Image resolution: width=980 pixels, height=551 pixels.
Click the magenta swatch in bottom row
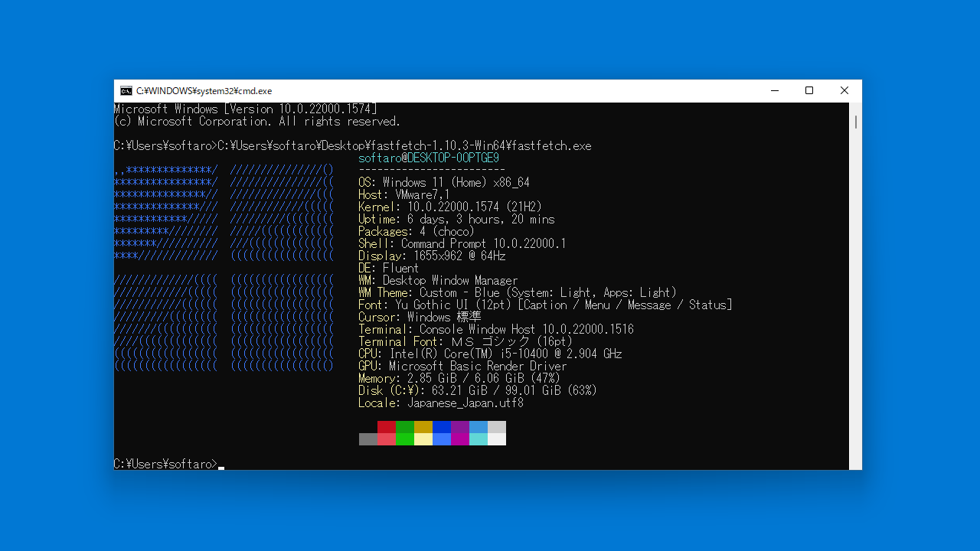(460, 439)
